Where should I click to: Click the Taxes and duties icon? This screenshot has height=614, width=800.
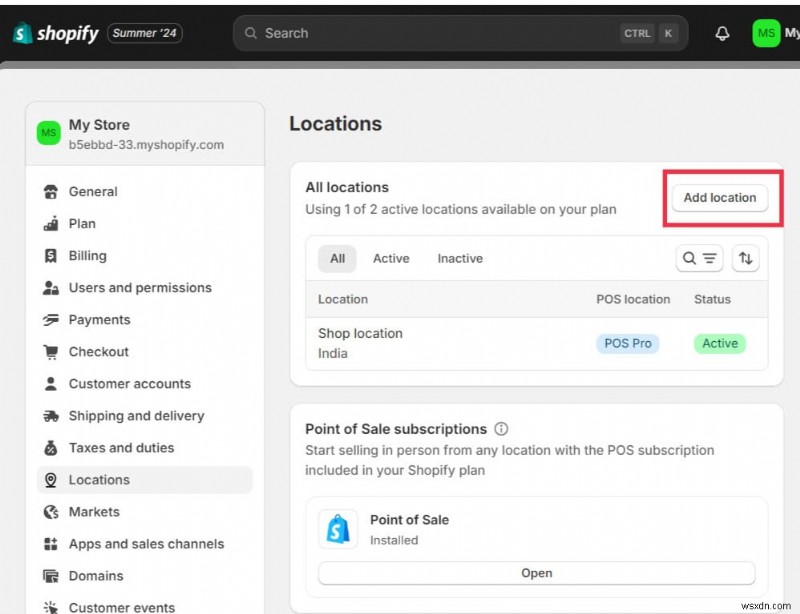point(51,448)
